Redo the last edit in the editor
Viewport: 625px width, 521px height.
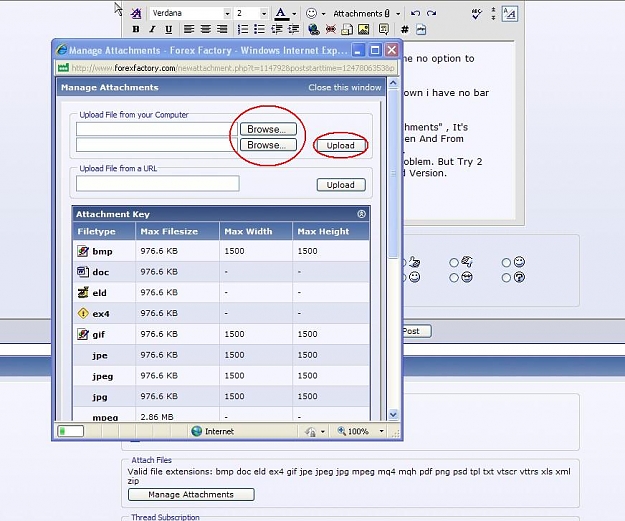tap(431, 13)
